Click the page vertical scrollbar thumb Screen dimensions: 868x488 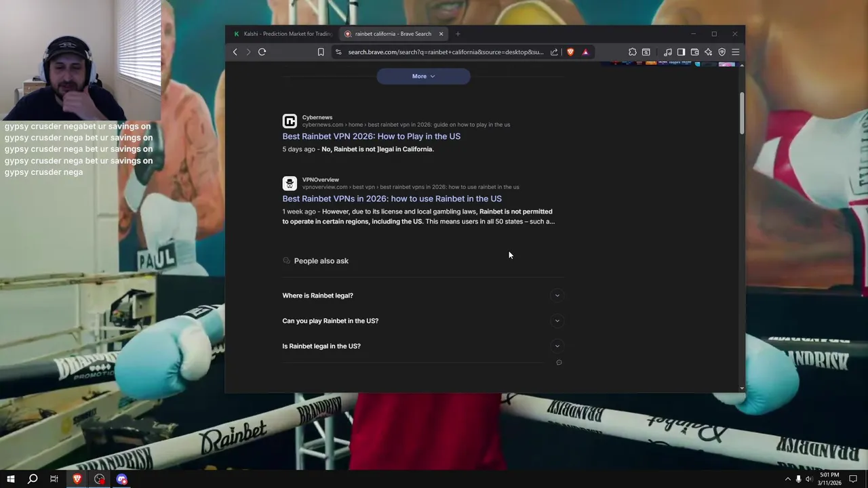coord(741,113)
